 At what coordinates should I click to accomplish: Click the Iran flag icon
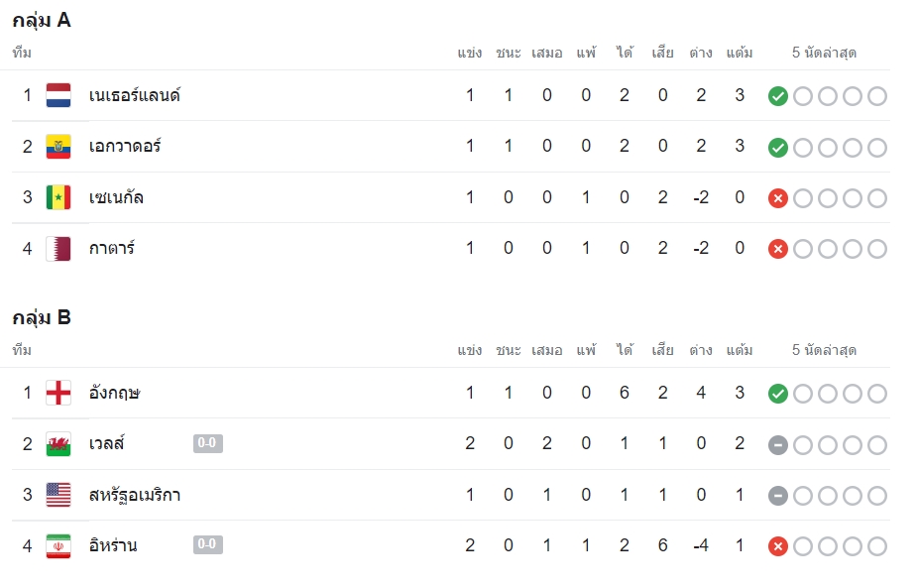click(58, 546)
